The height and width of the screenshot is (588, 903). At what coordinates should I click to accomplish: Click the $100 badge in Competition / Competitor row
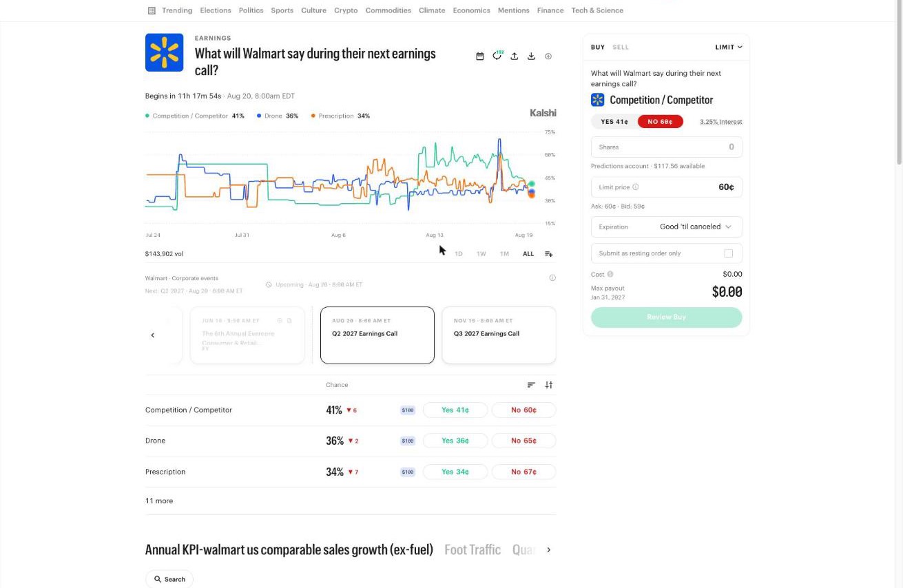(408, 410)
